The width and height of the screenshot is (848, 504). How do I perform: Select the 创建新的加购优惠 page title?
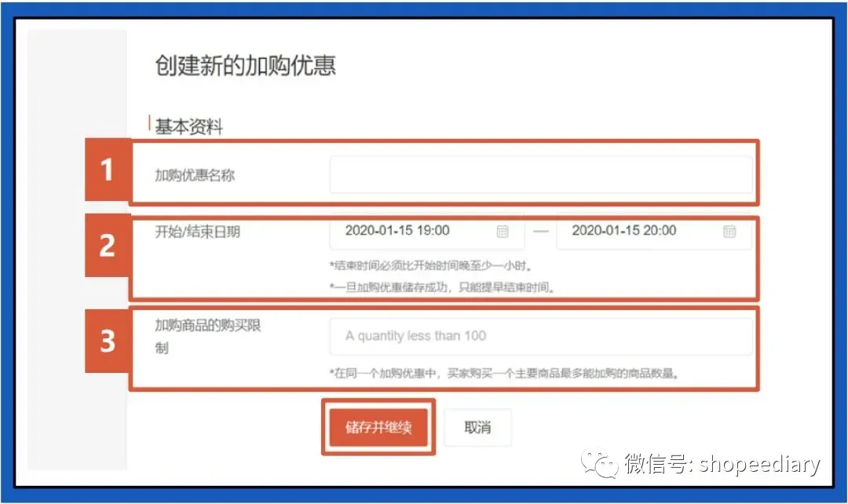246,65
